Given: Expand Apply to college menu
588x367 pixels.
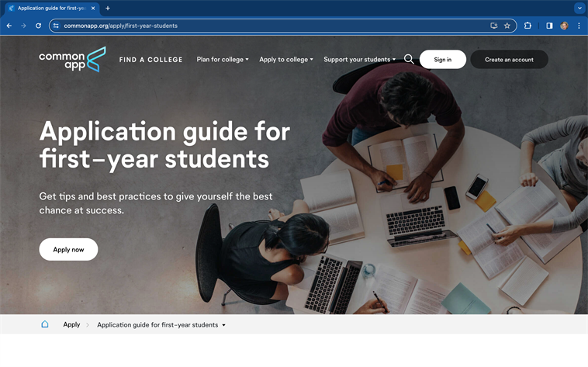Looking at the screenshot, I should pyautogui.click(x=285, y=60).
